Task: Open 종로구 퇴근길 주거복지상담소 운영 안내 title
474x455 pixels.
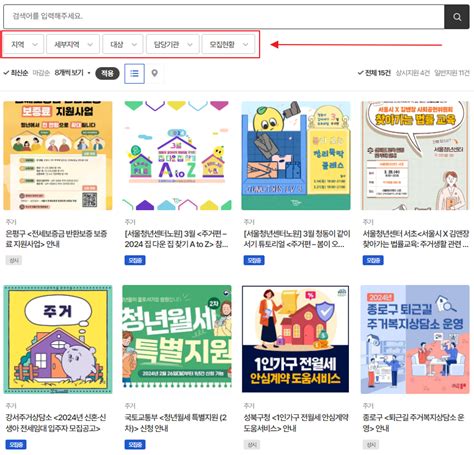Action: [x=413, y=422]
